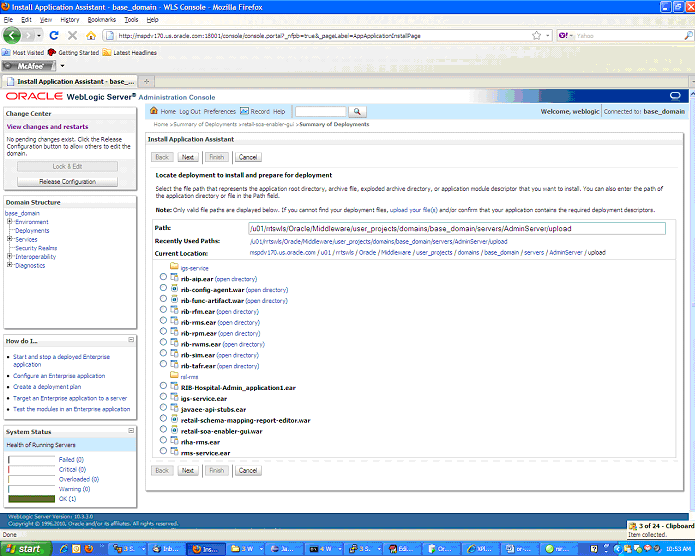Viewport: 695px width, 556px height.
Task: Select the rib-func-artifact.war radio button
Action: 163,299
